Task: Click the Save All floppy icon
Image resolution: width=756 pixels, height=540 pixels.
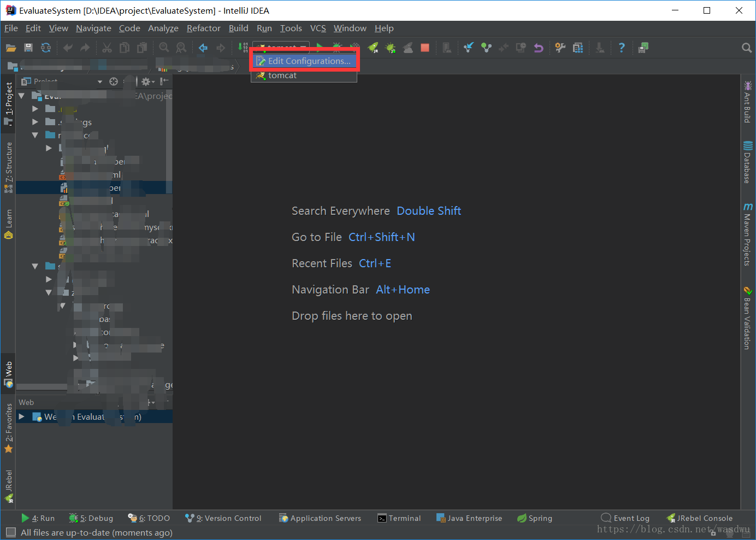Action: [x=28, y=48]
